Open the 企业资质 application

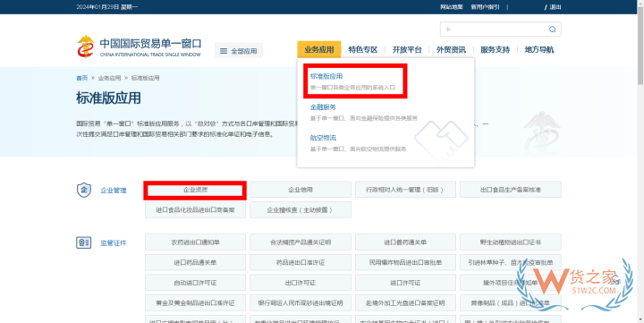(195, 190)
